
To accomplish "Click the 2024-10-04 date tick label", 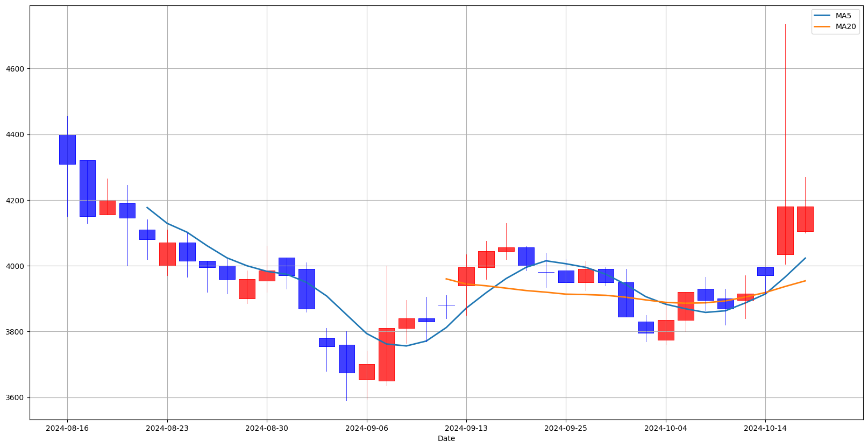I will (x=666, y=428).
